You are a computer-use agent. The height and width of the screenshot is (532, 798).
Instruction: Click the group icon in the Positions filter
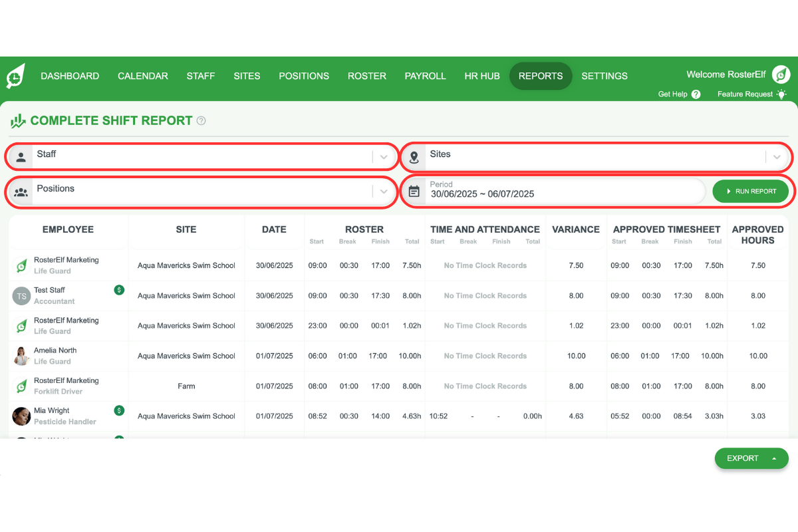point(20,192)
